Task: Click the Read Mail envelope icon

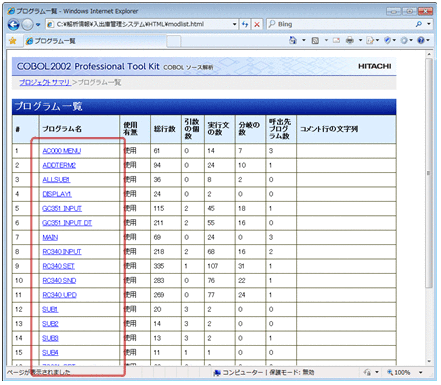Action: pos(336,41)
